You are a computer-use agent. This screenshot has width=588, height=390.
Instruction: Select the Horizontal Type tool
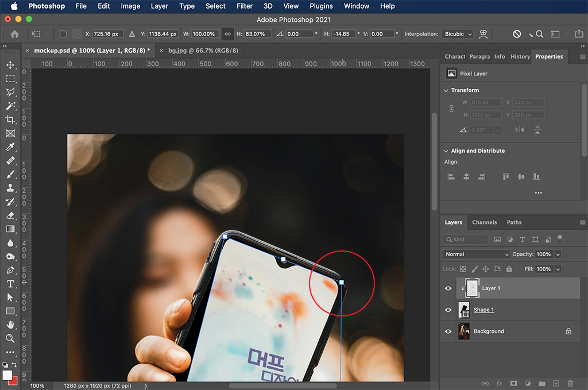click(x=10, y=284)
